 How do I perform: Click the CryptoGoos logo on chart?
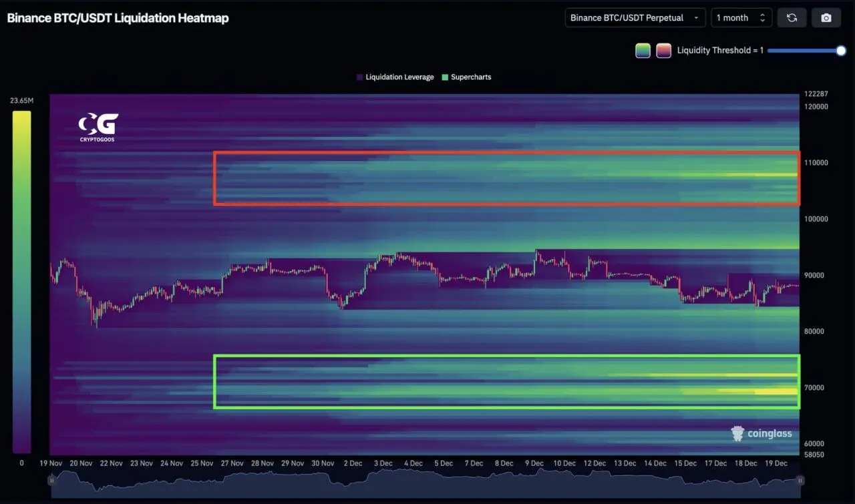click(98, 127)
